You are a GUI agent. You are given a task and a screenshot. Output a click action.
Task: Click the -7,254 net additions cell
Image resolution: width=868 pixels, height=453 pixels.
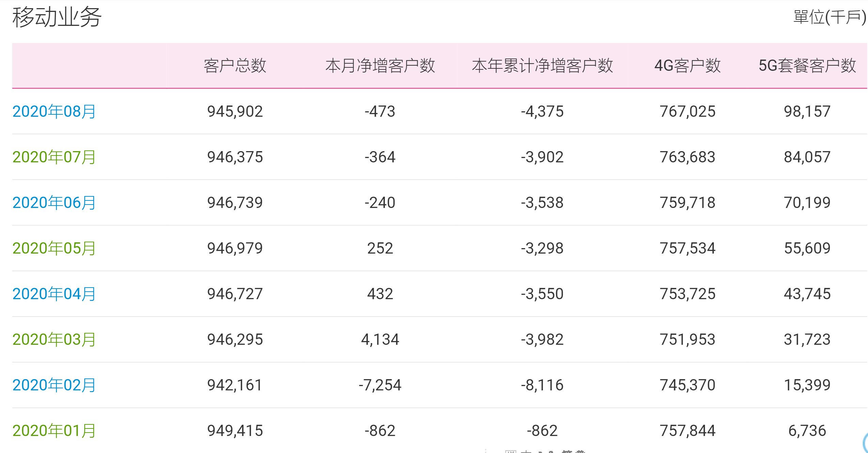(380, 385)
